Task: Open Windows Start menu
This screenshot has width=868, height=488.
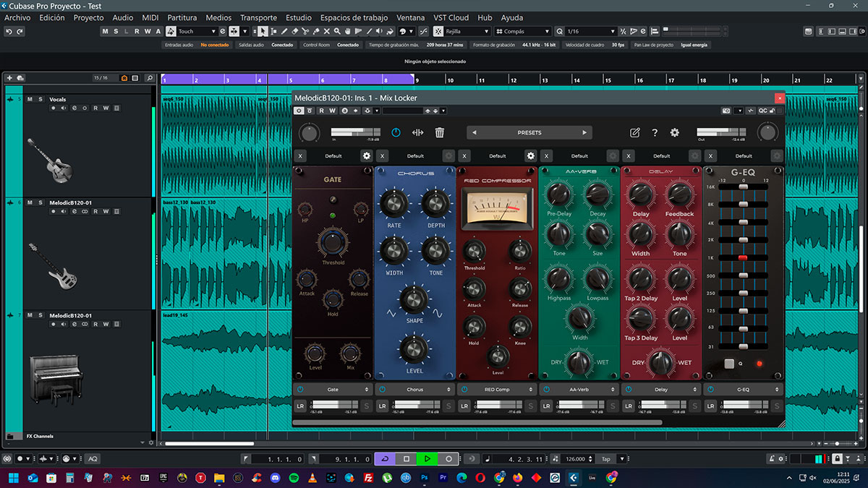Action: [x=13, y=478]
